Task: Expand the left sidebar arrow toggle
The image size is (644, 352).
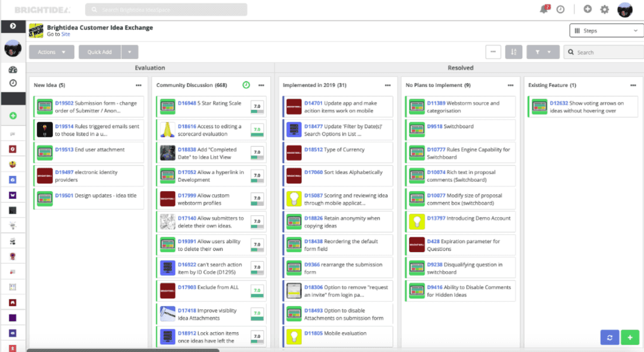Action: coord(13,26)
